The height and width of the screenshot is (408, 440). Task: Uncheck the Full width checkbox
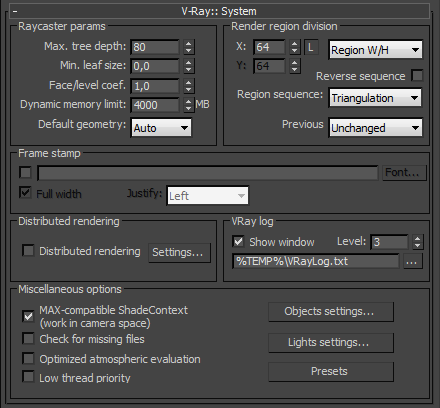click(25, 192)
